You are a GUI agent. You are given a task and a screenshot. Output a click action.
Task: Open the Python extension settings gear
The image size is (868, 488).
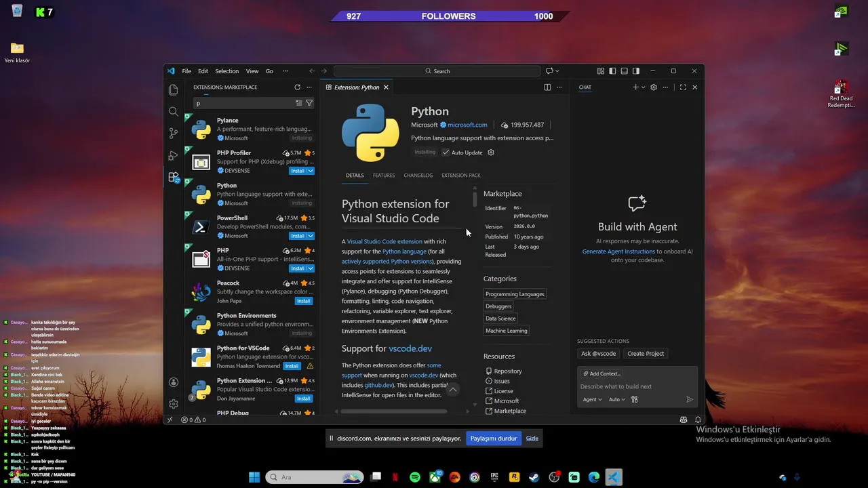pos(491,152)
